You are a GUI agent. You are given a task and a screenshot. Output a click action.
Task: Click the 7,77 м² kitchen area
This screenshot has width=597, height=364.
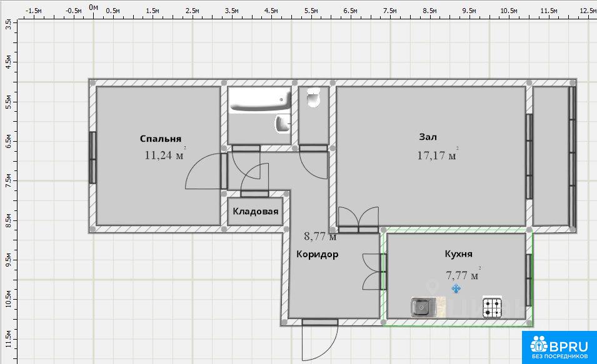462,275
